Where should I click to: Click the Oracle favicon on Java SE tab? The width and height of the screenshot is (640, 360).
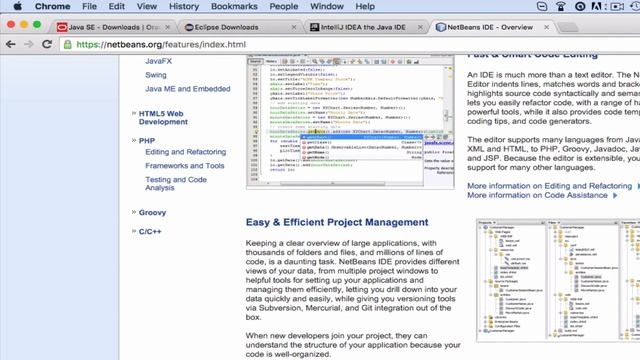click(x=62, y=27)
